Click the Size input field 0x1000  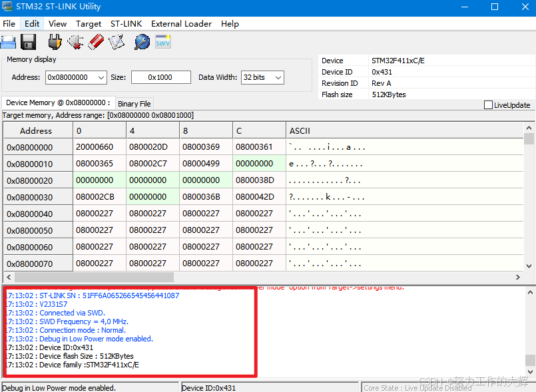point(161,78)
